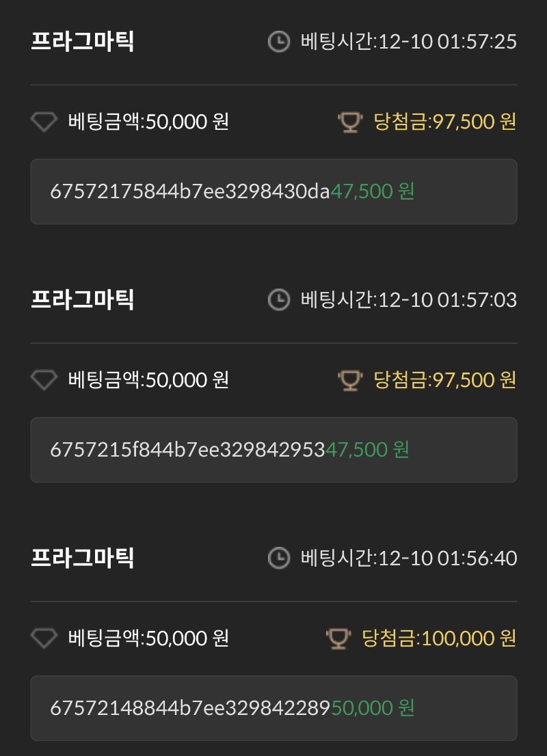Tap the green 50,000 원 profit amount

pyautogui.click(x=373, y=708)
